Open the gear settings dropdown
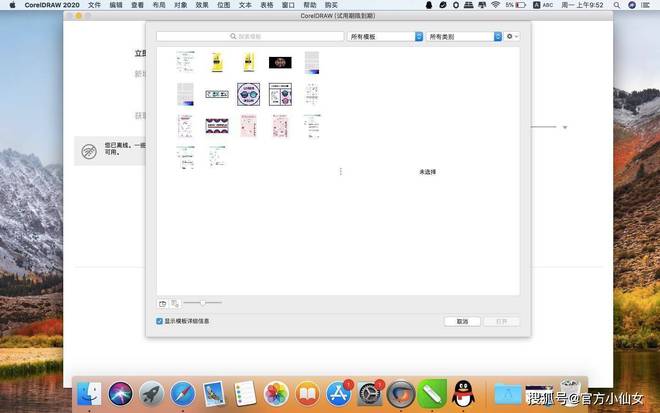 tap(512, 37)
